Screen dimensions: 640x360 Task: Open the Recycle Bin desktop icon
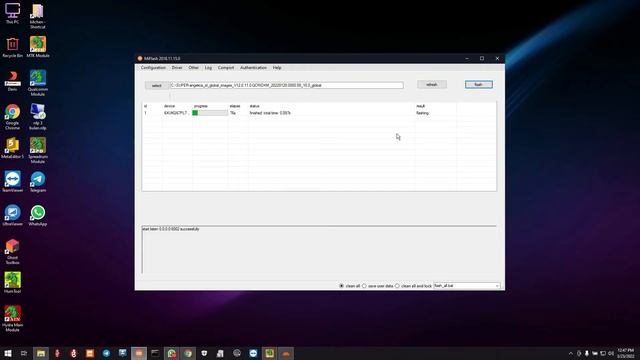(x=12, y=47)
